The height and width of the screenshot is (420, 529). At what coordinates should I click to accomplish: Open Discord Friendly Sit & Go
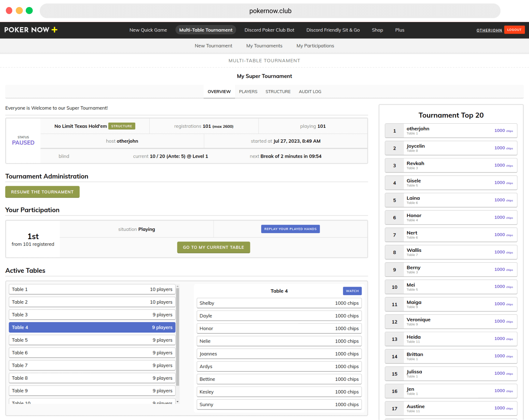pyautogui.click(x=333, y=30)
